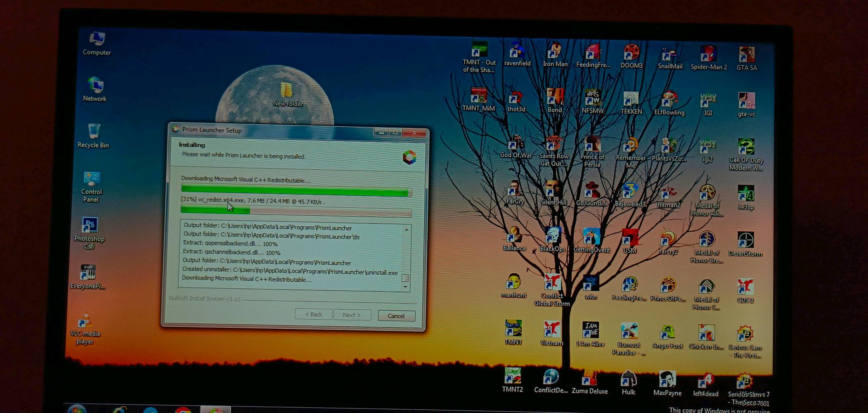Select the DesertStorm shortcut
868x413 pixels.
click(x=745, y=244)
